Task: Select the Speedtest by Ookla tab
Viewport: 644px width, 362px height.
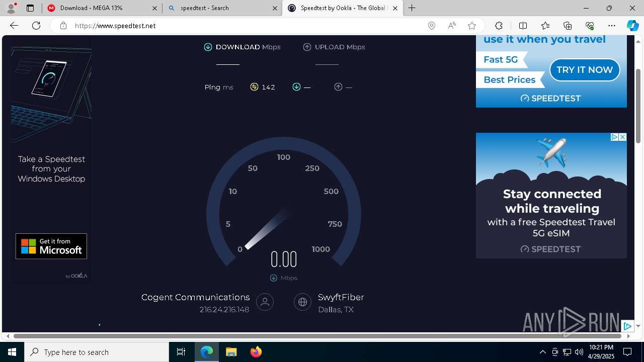Action: [344, 8]
